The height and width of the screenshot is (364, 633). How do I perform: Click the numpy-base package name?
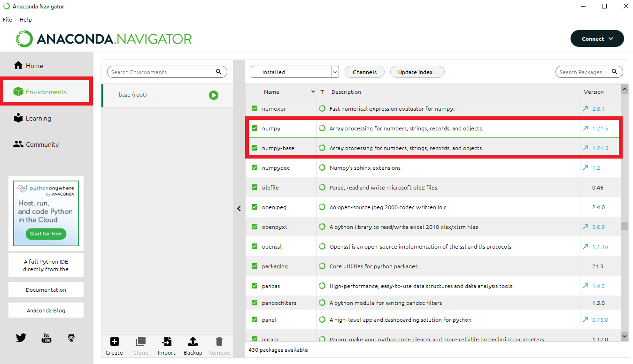pos(278,148)
